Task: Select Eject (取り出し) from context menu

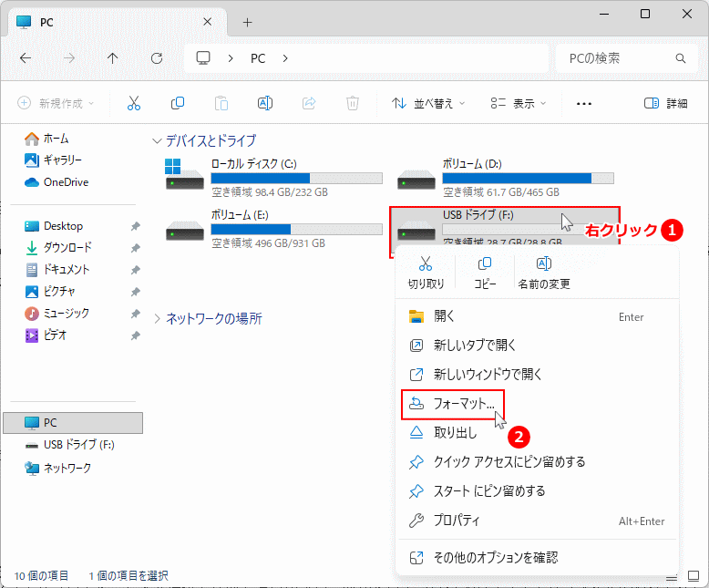Action: [455, 432]
